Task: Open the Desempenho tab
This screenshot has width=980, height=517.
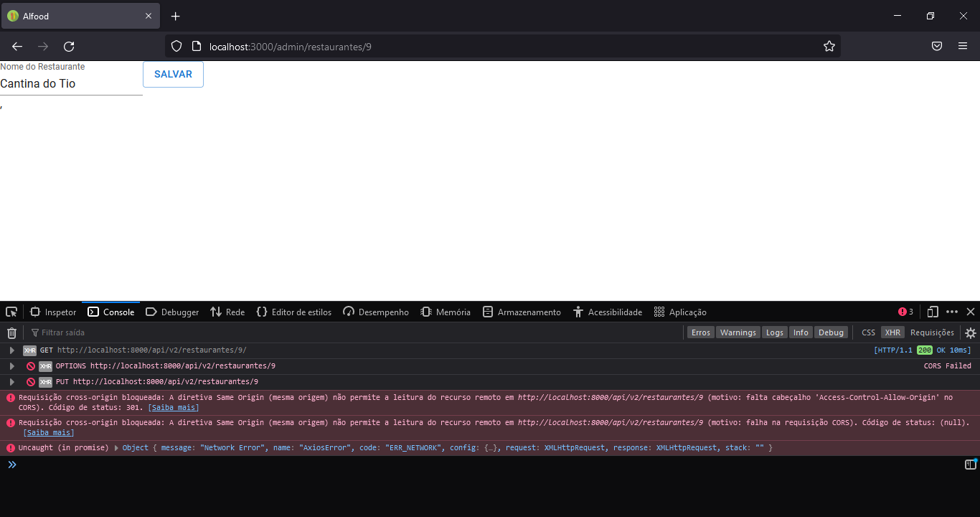Action: [376, 312]
